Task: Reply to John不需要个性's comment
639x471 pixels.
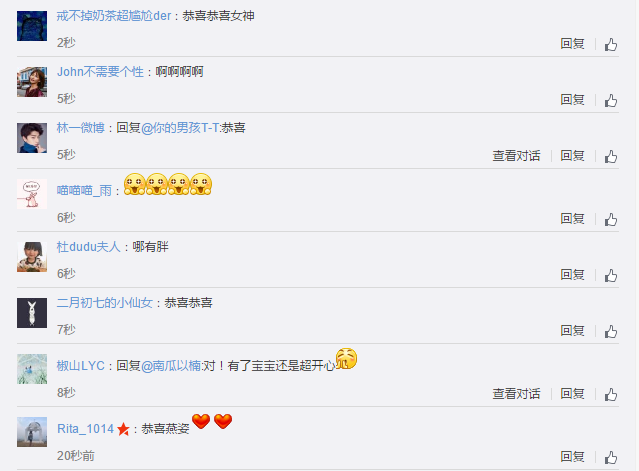Action: pyautogui.click(x=572, y=99)
